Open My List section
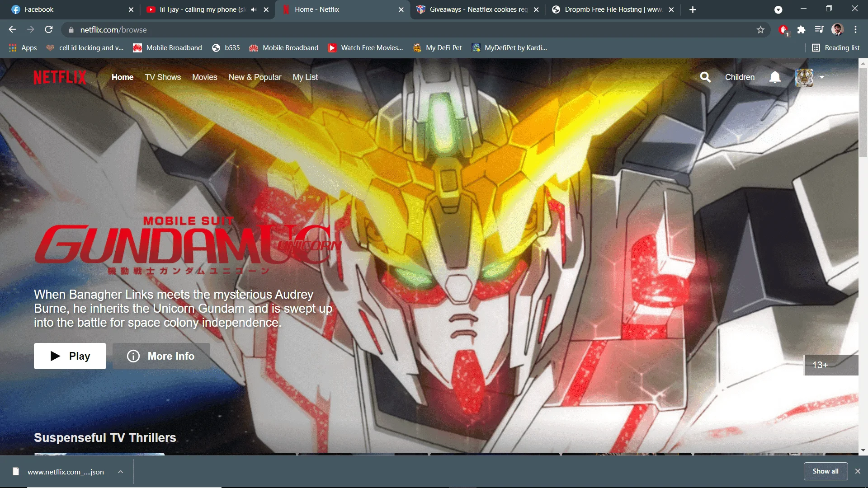 (x=305, y=77)
